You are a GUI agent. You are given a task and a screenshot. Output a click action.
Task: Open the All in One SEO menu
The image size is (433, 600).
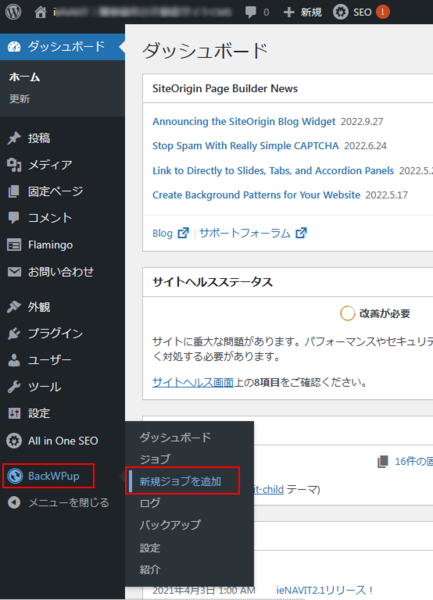pos(62,440)
